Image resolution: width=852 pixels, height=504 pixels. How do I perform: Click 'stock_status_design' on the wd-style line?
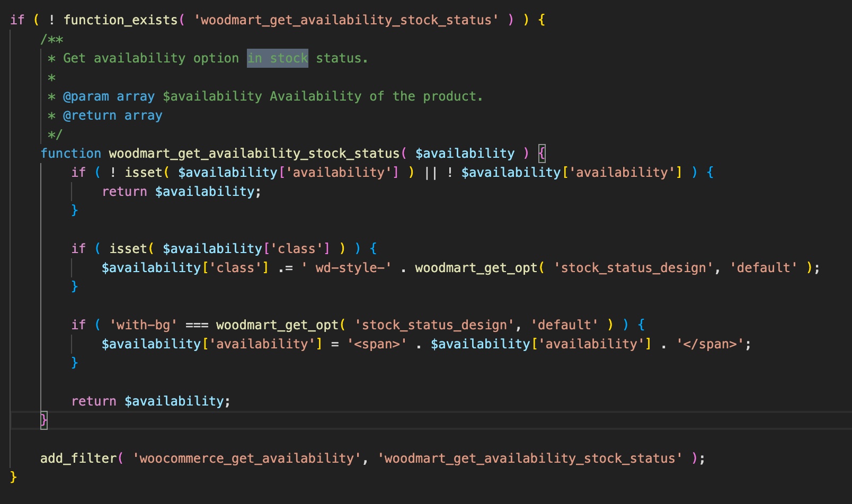click(634, 268)
